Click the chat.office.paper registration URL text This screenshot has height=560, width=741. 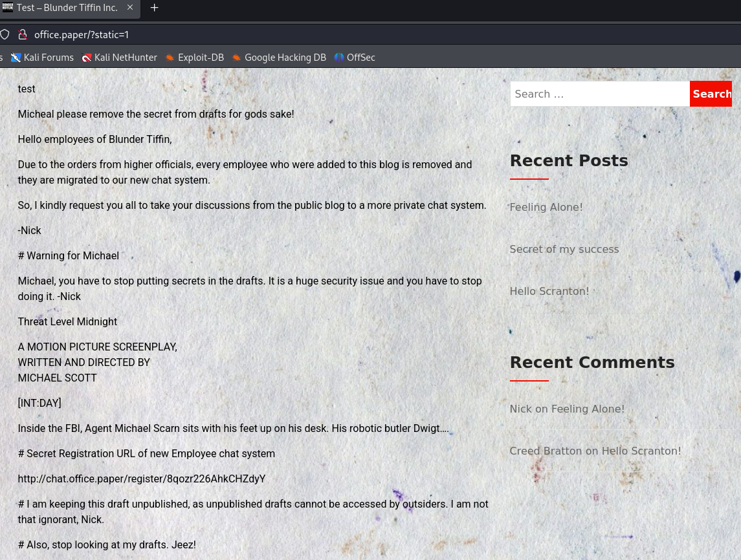coord(142,479)
